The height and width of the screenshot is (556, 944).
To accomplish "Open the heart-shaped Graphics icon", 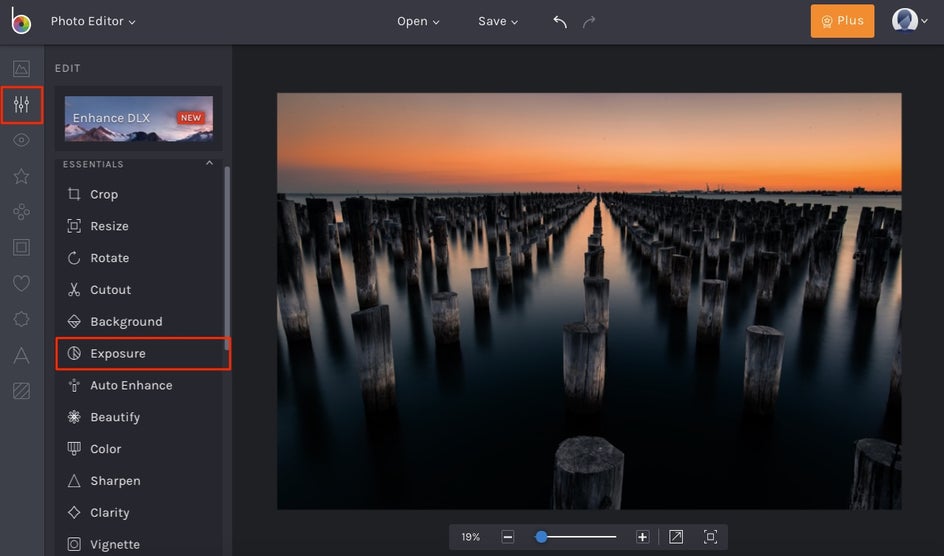I will (21, 284).
